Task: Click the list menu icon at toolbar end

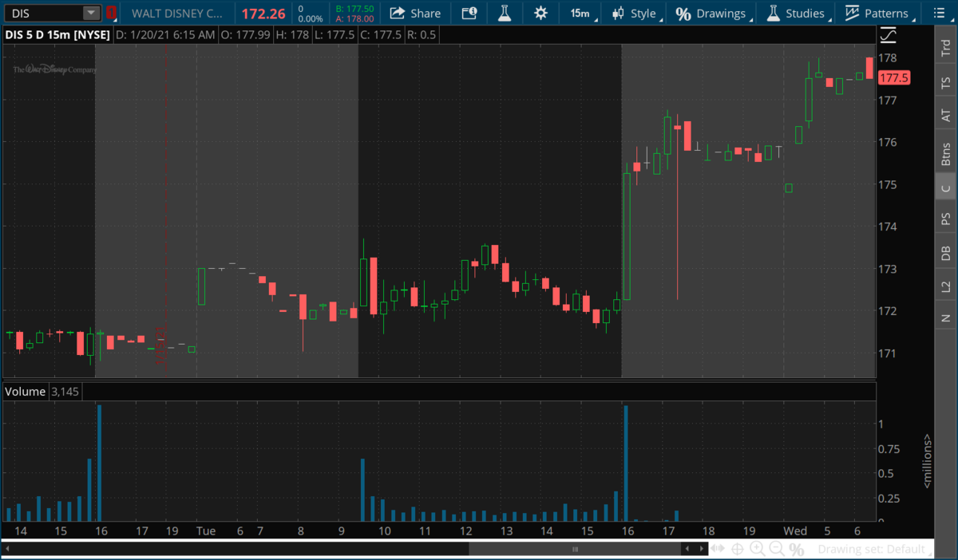Action: point(938,13)
